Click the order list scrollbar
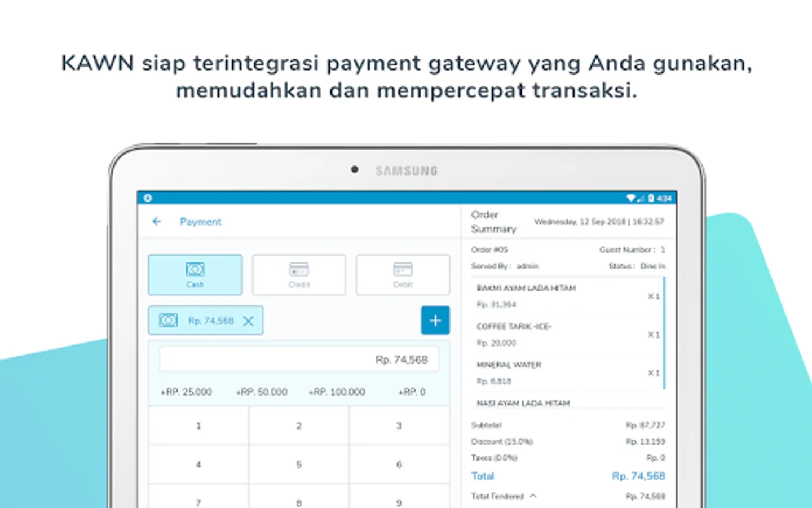This screenshot has height=508, width=812. (x=664, y=332)
